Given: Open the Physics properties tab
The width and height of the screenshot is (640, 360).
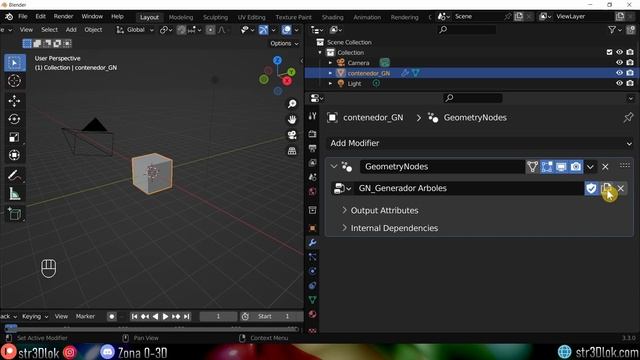Looking at the screenshot, I should [313, 271].
